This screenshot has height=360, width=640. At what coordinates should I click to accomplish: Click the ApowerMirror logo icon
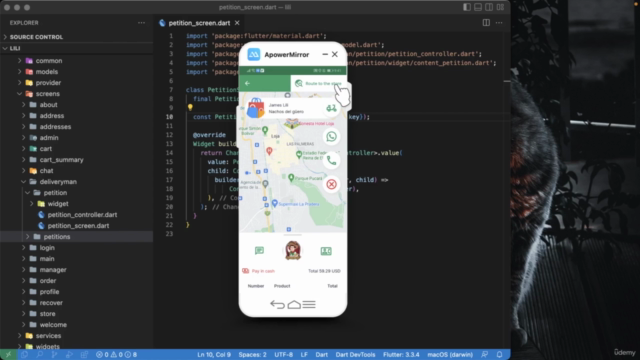point(253,54)
